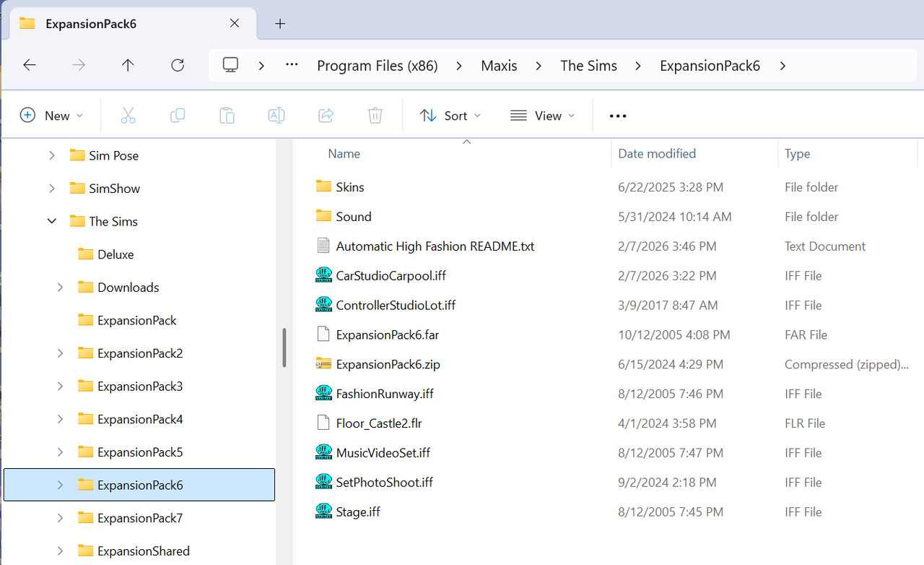924x565 pixels.
Task: Open the See more ellipsis in toolbar
Action: click(x=618, y=116)
